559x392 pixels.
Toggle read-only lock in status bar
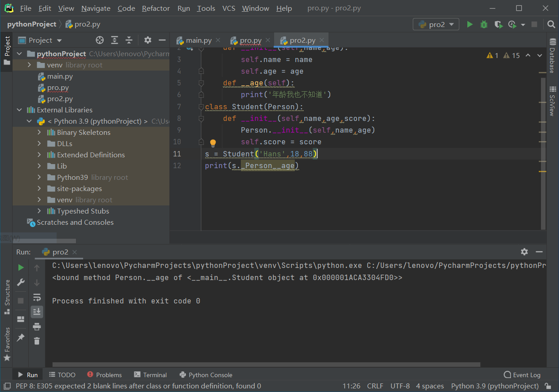pos(548,386)
